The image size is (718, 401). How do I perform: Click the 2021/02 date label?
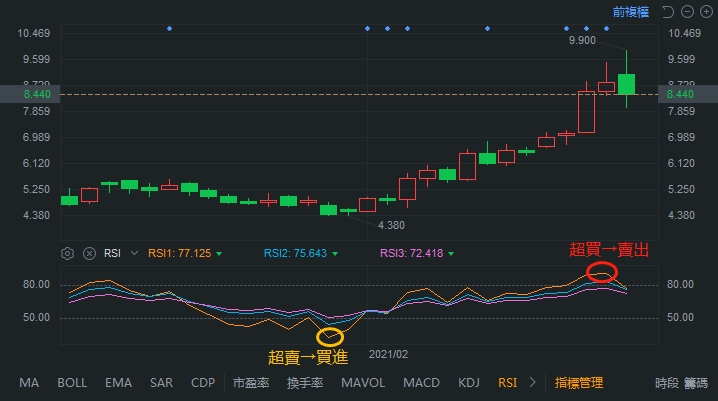[x=388, y=354]
